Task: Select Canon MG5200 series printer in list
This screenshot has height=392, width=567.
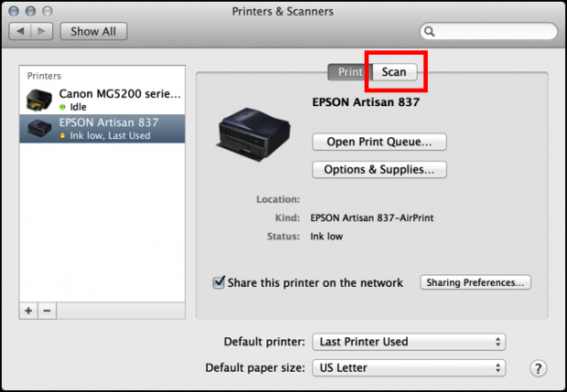Action: 102,100
